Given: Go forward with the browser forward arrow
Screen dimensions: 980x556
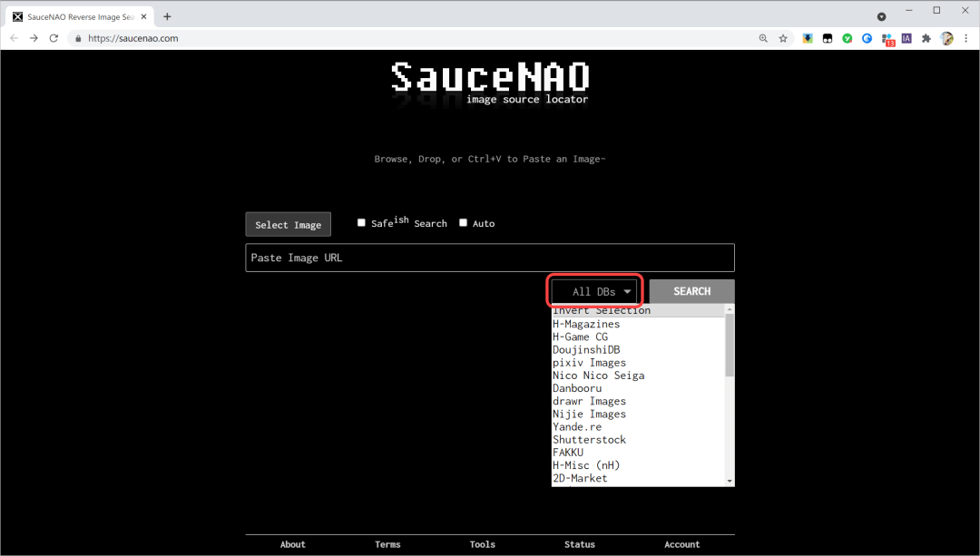Looking at the screenshot, I should click(34, 38).
